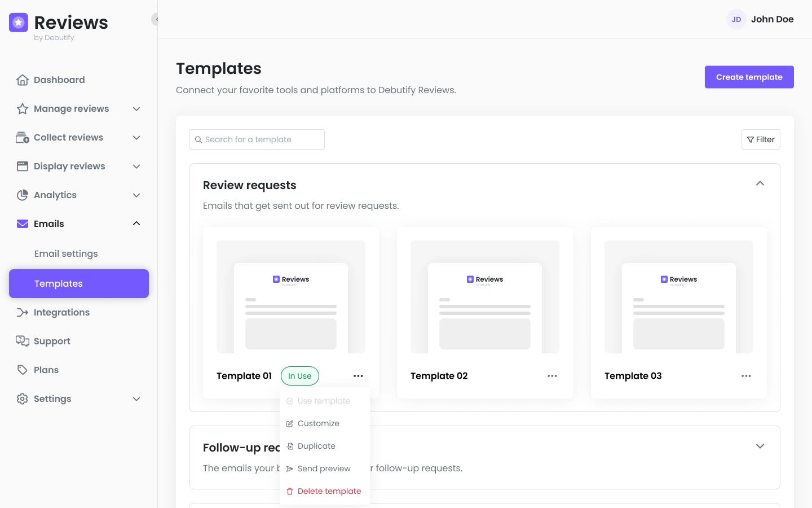Open the more options menu for Template 03
The image size is (812, 508).
click(x=746, y=376)
